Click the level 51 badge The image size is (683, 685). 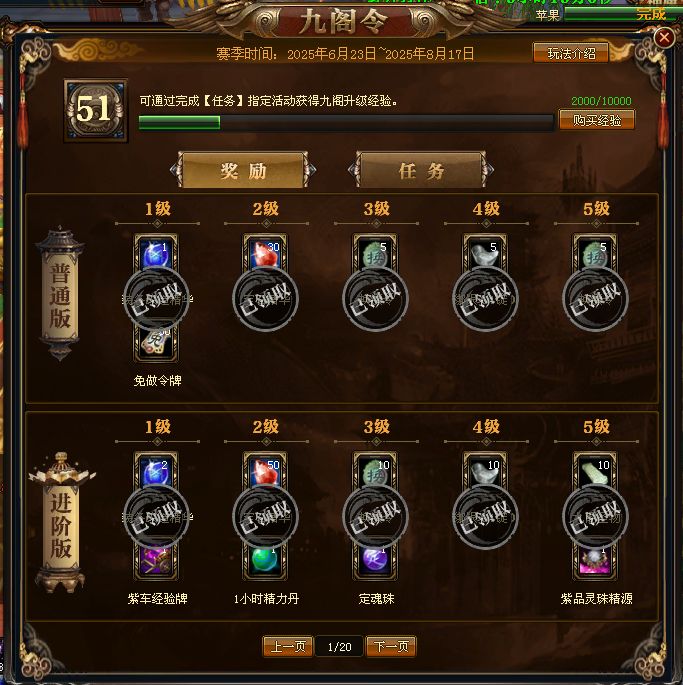click(x=96, y=111)
